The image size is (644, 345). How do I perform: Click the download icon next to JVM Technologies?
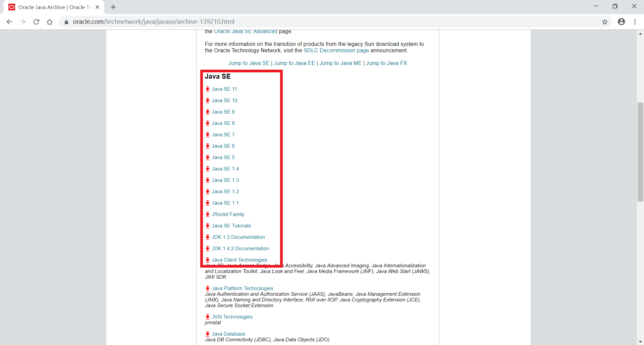click(x=208, y=317)
